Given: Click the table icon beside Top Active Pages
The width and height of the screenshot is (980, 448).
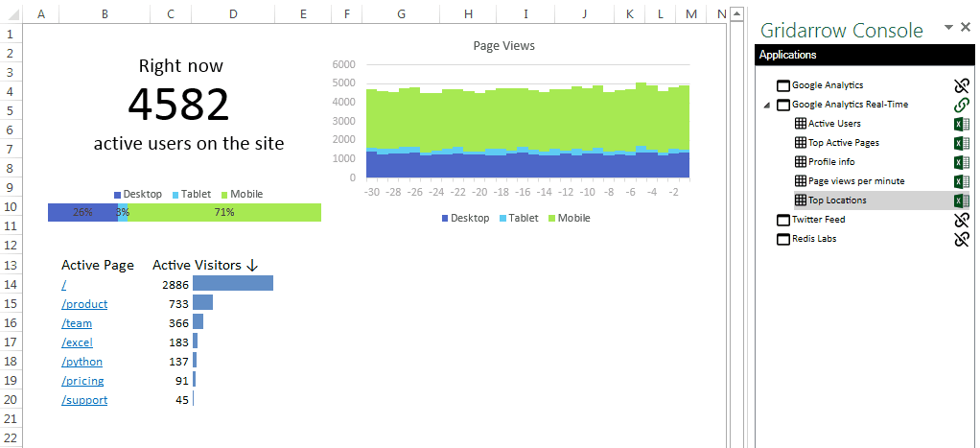Looking at the screenshot, I should tap(800, 143).
